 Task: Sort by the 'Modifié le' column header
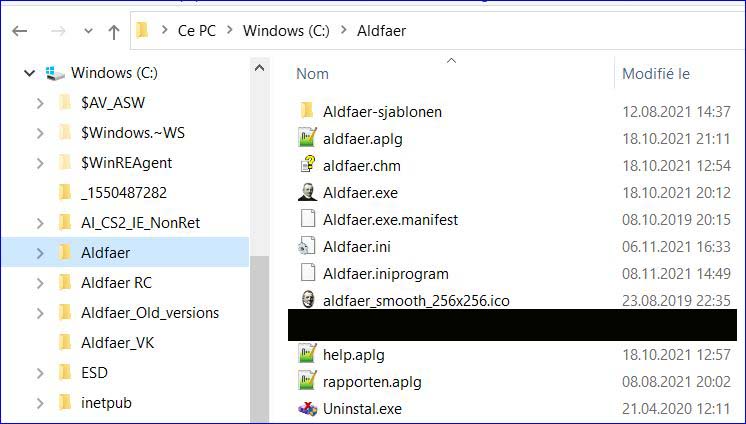(655, 74)
